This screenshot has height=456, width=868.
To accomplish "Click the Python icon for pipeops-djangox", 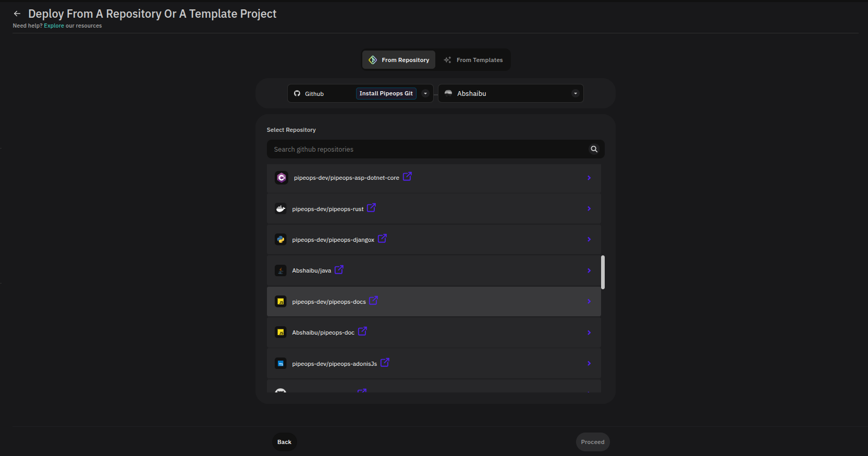I will coord(280,239).
